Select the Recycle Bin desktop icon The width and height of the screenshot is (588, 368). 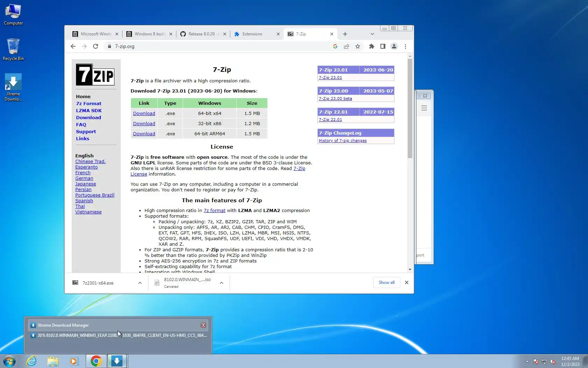pyautogui.click(x=13, y=49)
